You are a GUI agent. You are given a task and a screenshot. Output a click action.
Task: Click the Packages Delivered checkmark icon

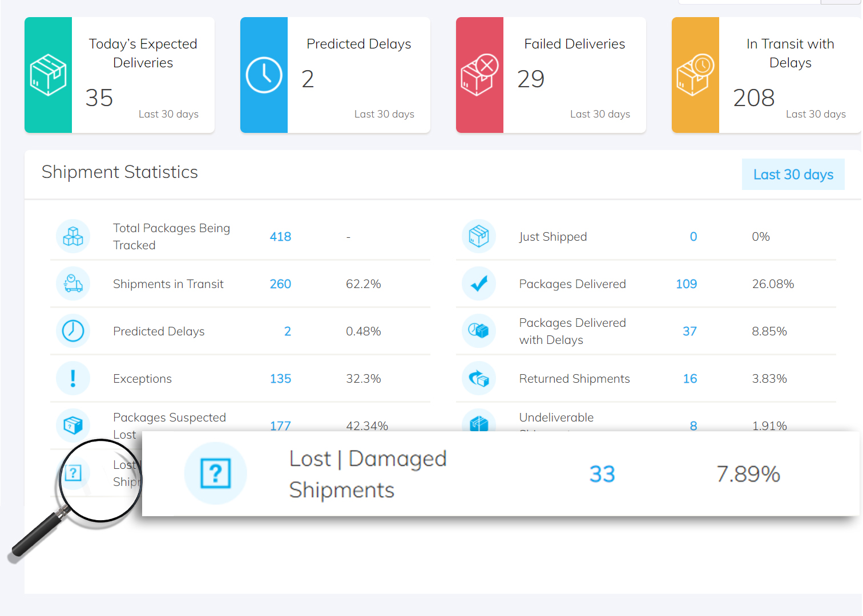479,283
